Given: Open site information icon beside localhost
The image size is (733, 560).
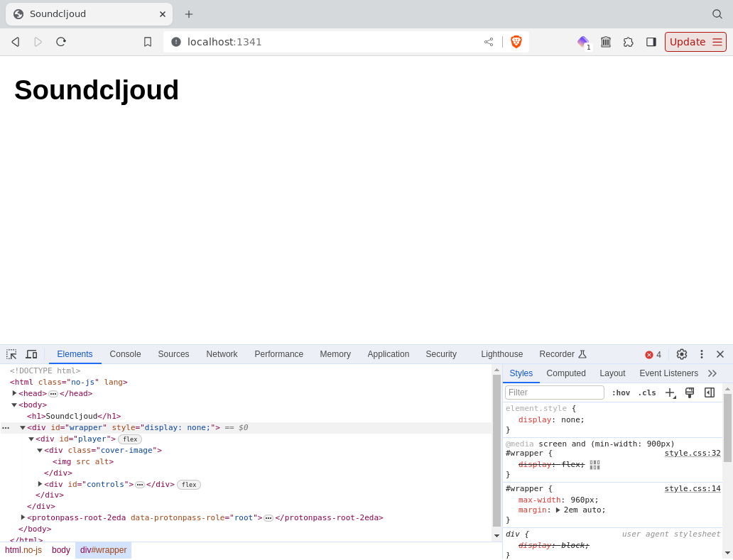Looking at the screenshot, I should click(175, 42).
